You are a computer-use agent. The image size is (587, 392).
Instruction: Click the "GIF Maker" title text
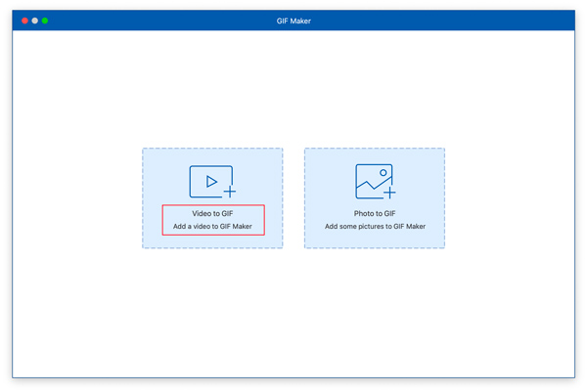pyautogui.click(x=293, y=21)
